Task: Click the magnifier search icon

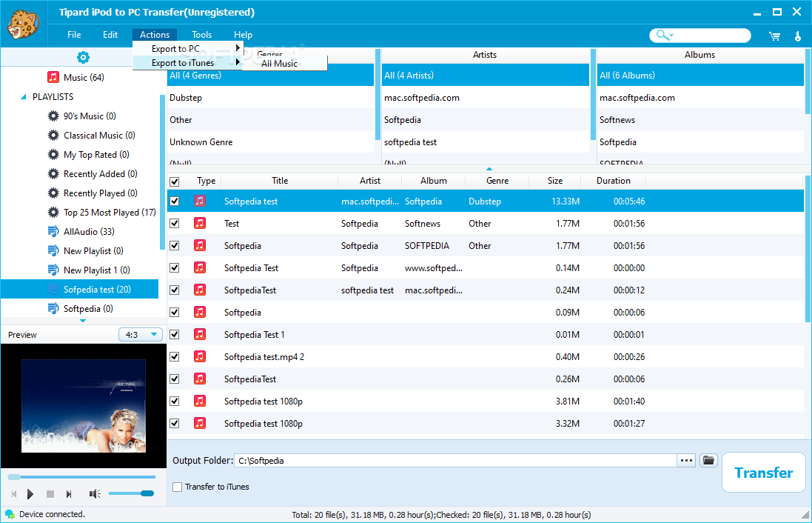Action: [661, 35]
